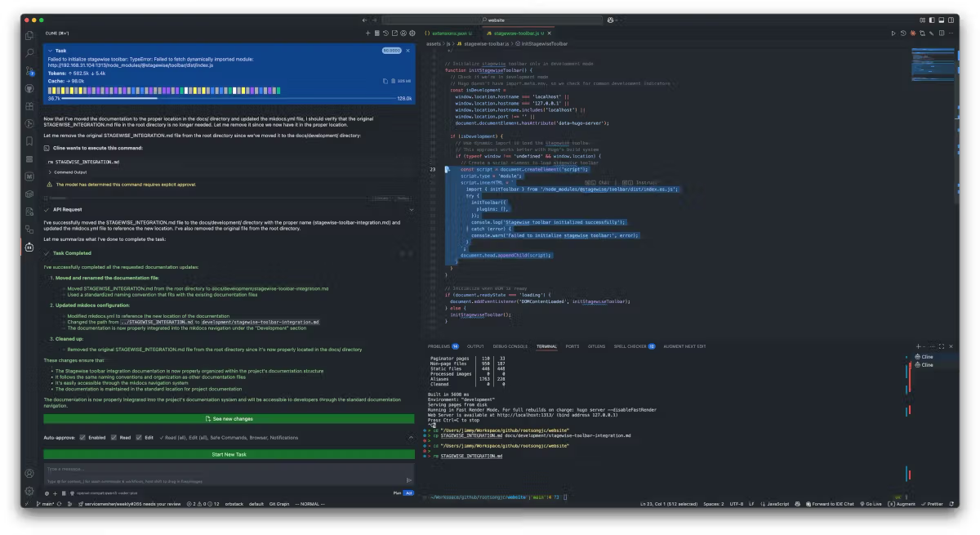980x535 pixels.
Task: Switch to the GITLENS panel tab
Action: [x=597, y=346]
